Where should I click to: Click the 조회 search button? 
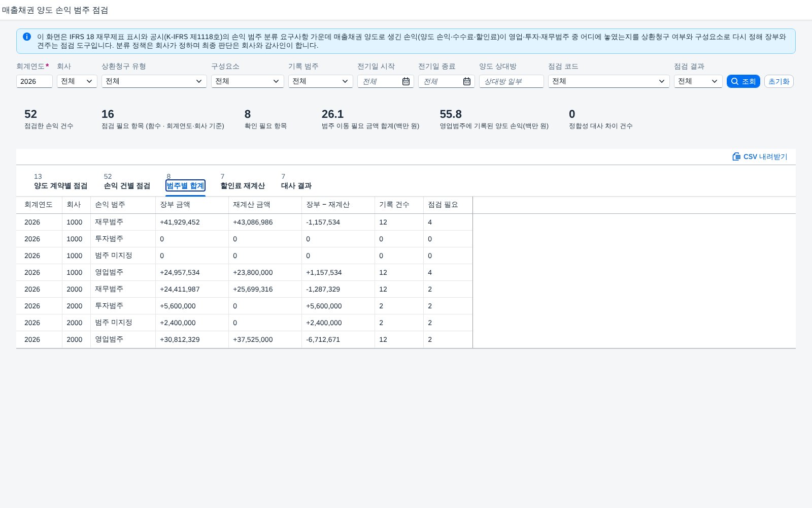[x=743, y=81]
